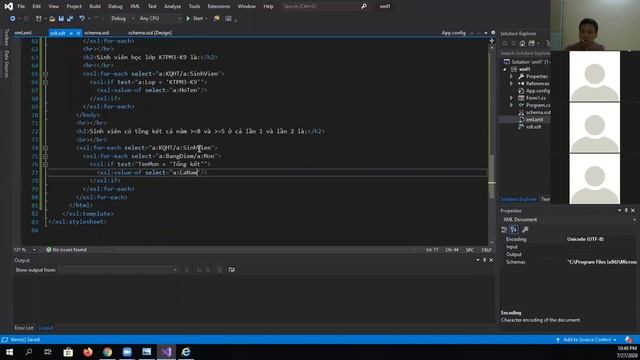This screenshot has width=640, height=360.
Task: Close the xslt.xslt tab
Action: coord(78,33)
